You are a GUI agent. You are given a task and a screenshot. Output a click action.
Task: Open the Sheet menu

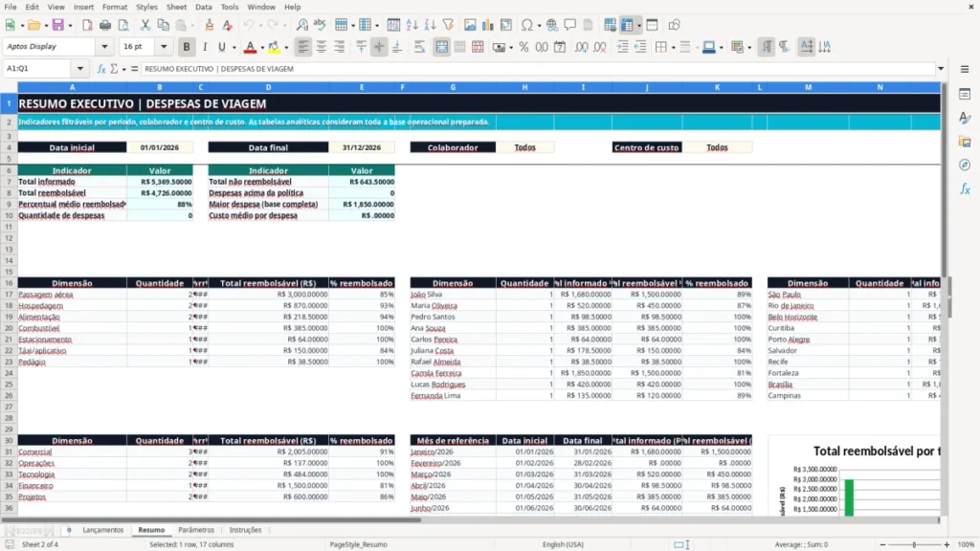pyautogui.click(x=176, y=7)
